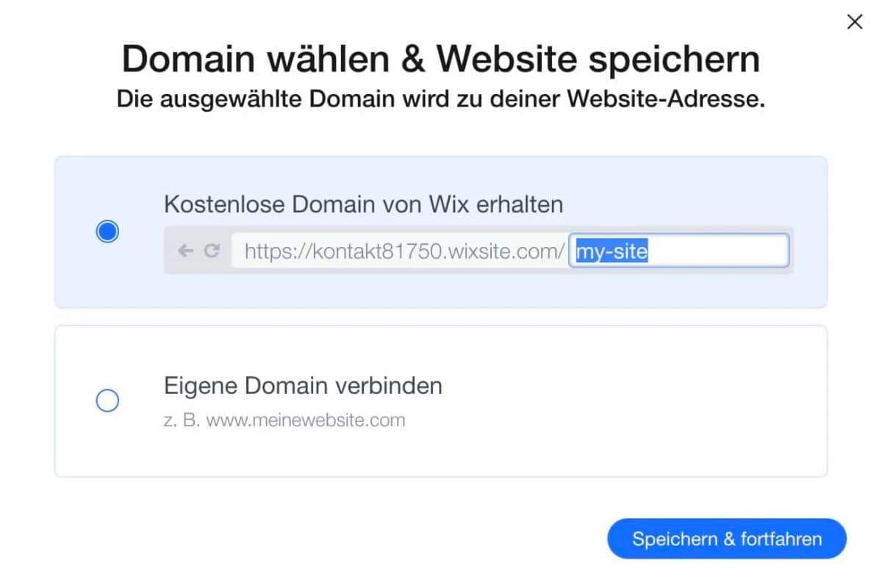Image resolution: width=882 pixels, height=588 pixels.
Task: Click the dialog close X icon
Action: click(x=854, y=22)
